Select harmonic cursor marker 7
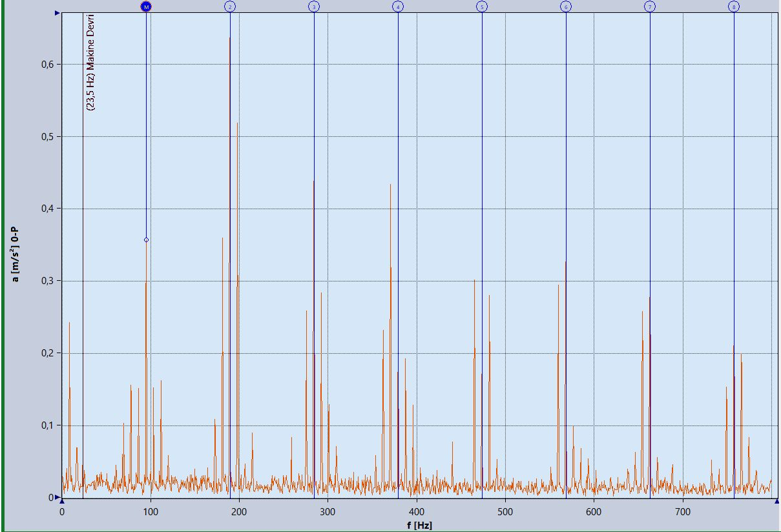Screen dimensions: 781x532 (x=650, y=6)
